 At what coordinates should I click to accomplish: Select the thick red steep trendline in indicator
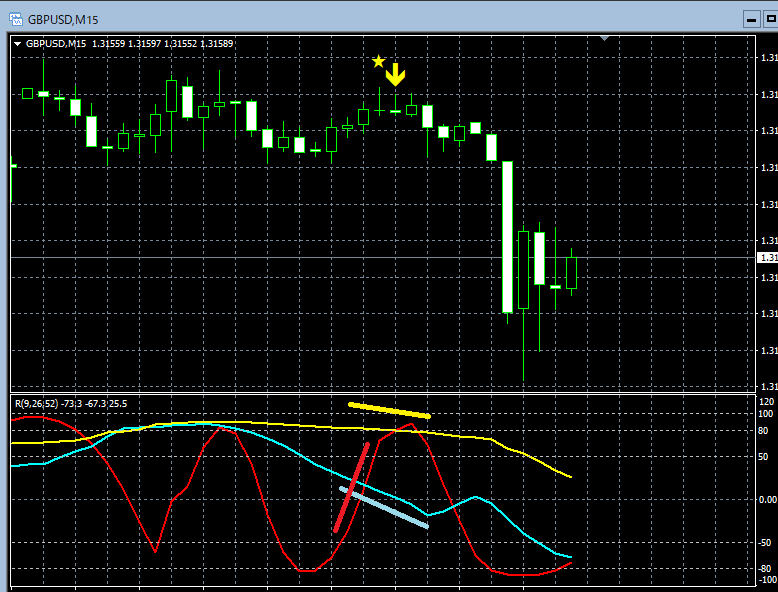point(352,487)
